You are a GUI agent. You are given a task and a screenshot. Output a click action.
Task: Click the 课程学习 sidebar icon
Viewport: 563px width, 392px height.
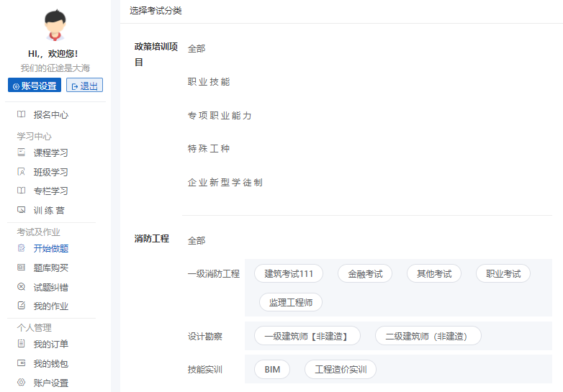21,152
